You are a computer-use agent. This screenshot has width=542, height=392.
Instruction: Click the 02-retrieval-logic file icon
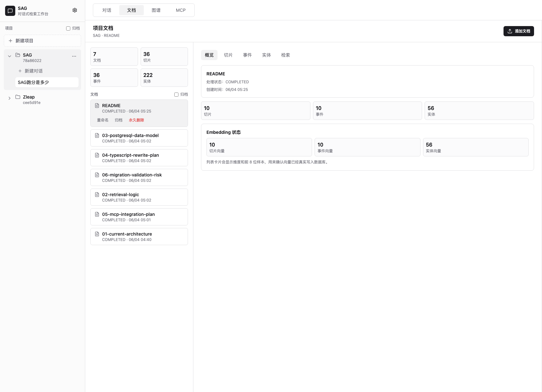[x=97, y=195]
